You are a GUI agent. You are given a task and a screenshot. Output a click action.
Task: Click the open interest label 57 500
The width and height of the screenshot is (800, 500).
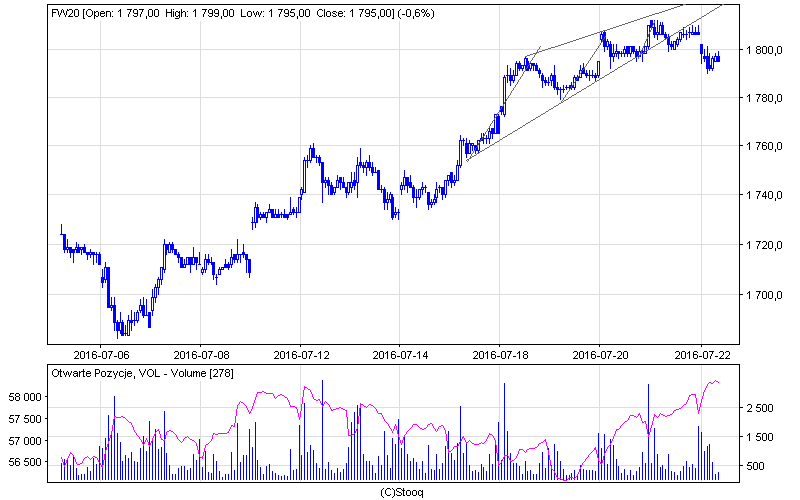click(x=26, y=419)
